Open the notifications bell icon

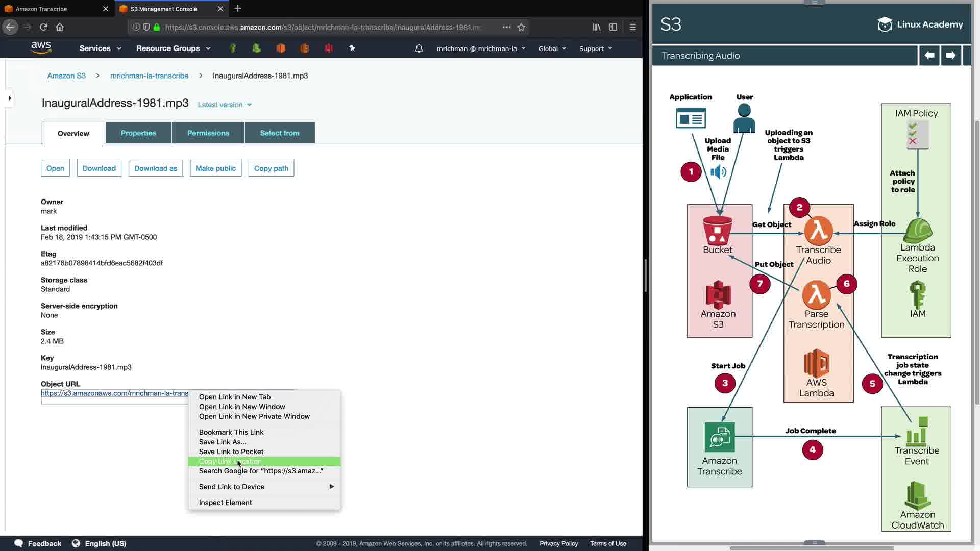419,48
